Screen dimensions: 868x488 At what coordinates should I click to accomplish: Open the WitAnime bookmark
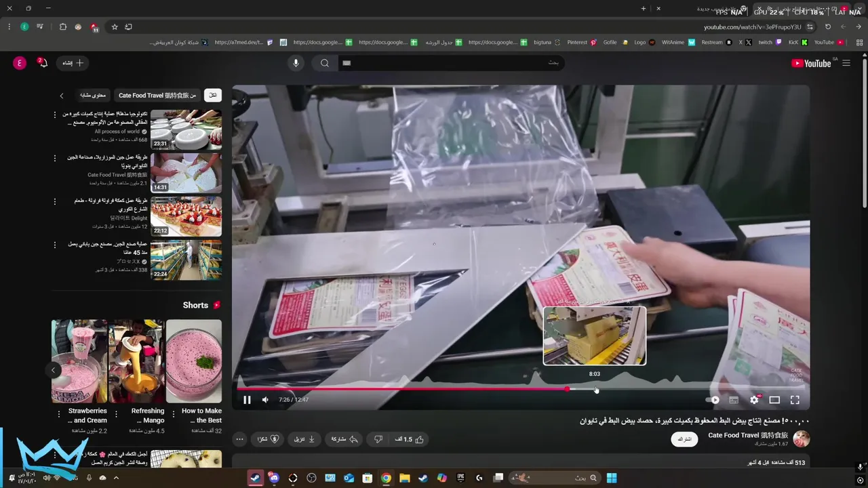click(677, 42)
